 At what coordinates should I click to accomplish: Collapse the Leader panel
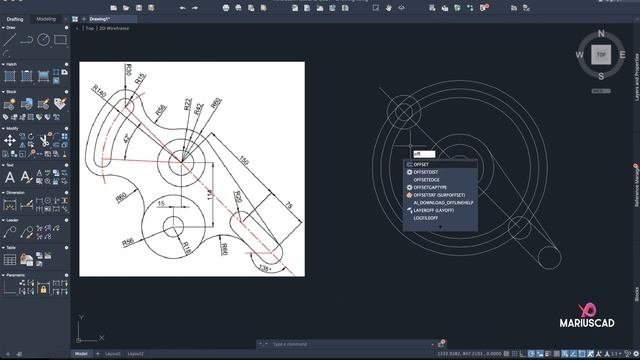[x=3, y=220]
